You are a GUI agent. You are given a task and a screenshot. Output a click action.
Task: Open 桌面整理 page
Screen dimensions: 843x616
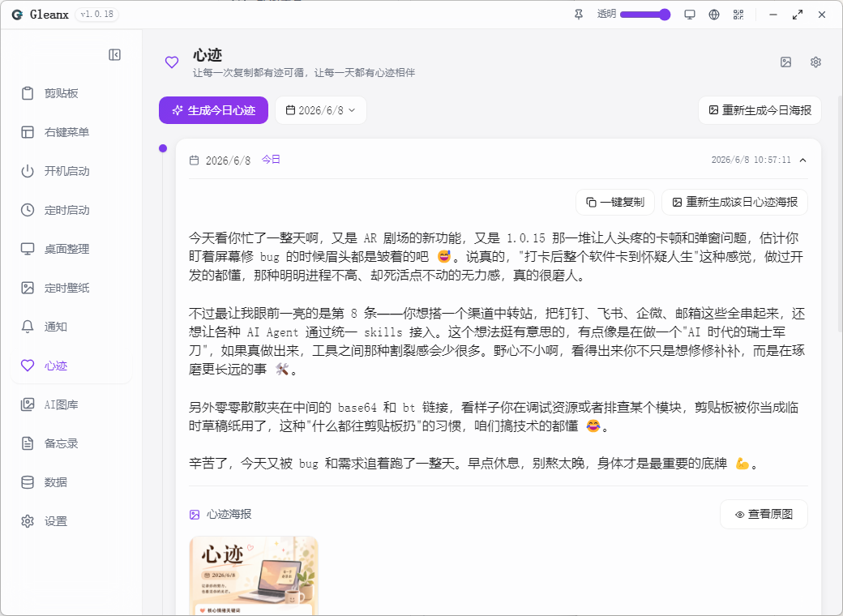point(71,249)
